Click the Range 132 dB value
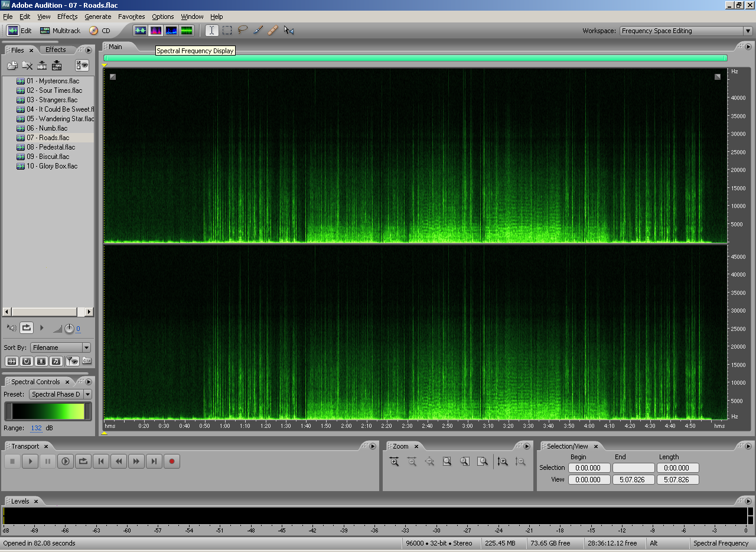The height and width of the screenshot is (552, 756). click(x=36, y=428)
